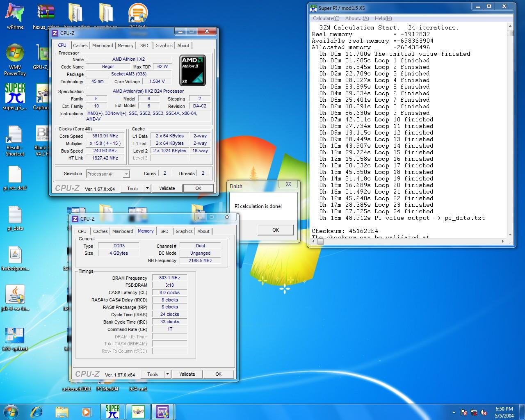Screen dimensions: 525x420
Task: Click the Windows Start orb
Action: click(11, 411)
